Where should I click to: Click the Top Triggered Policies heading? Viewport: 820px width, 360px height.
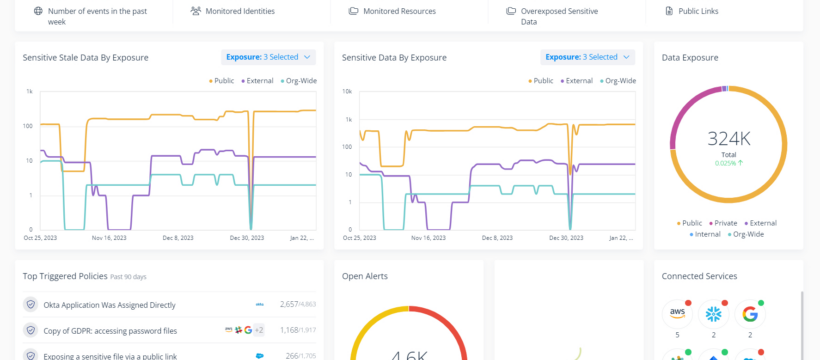coord(65,276)
